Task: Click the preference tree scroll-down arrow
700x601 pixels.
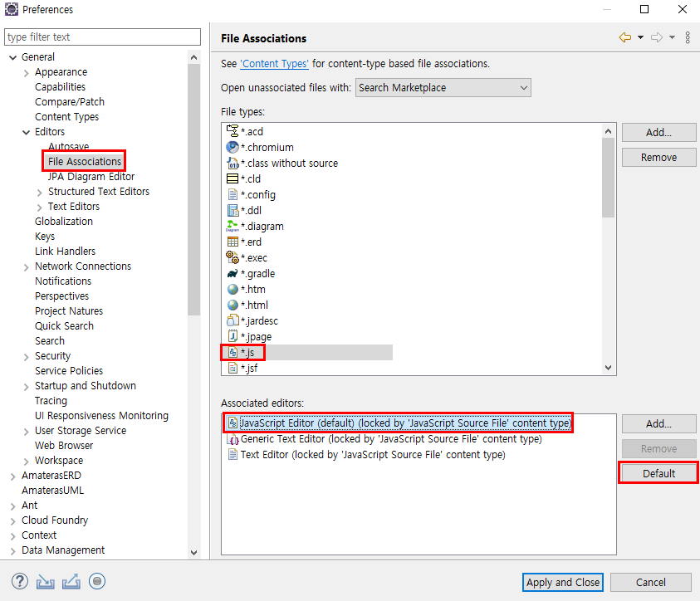Action: tap(193, 552)
